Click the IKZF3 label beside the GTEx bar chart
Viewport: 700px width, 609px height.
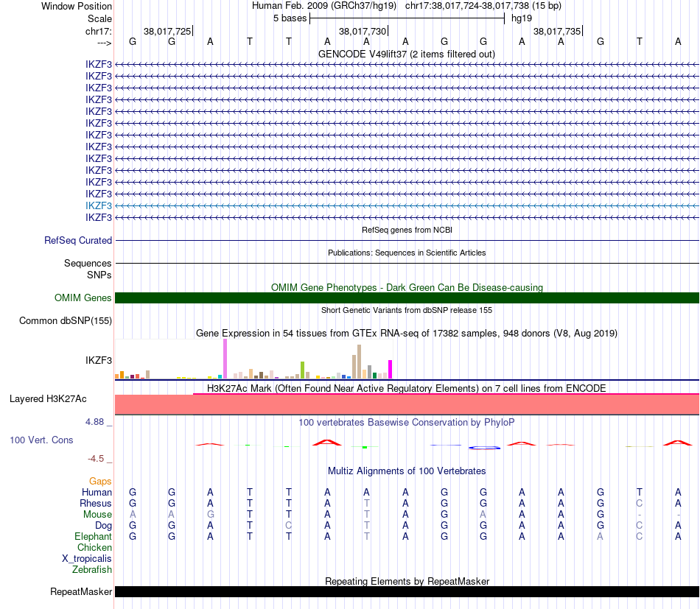coord(99,360)
